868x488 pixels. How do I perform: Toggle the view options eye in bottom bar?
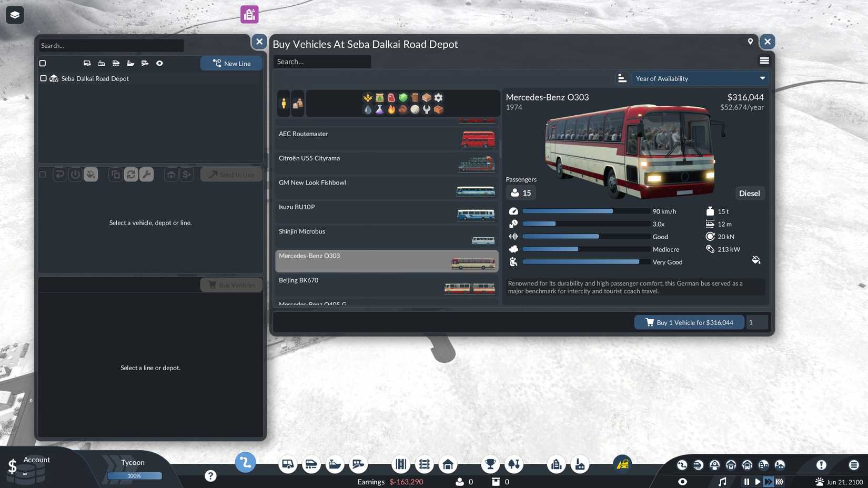682,482
